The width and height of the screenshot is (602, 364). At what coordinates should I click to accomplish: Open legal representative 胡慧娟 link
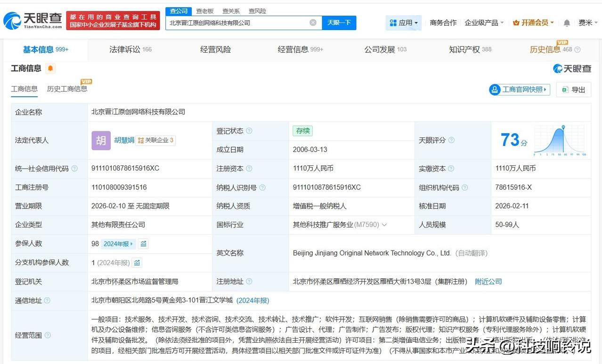[x=124, y=140]
